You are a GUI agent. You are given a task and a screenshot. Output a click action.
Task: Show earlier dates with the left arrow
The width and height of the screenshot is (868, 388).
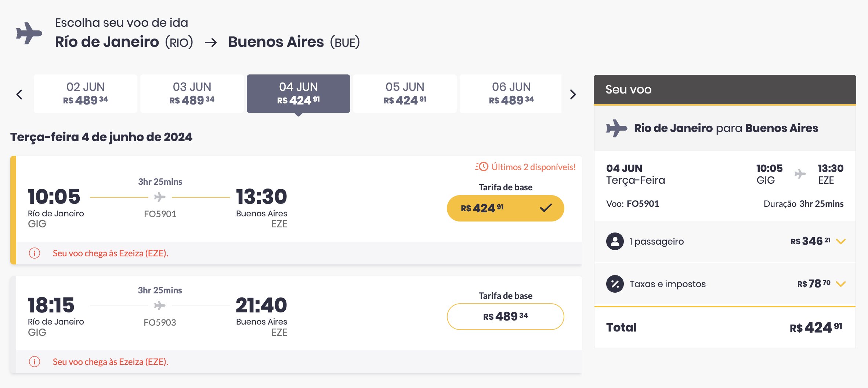tap(19, 94)
